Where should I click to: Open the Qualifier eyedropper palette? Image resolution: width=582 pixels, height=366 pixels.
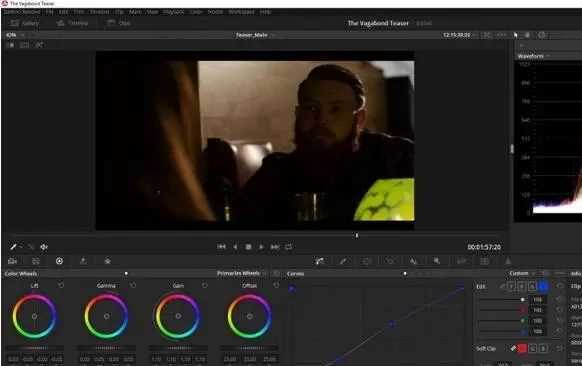tap(343, 261)
